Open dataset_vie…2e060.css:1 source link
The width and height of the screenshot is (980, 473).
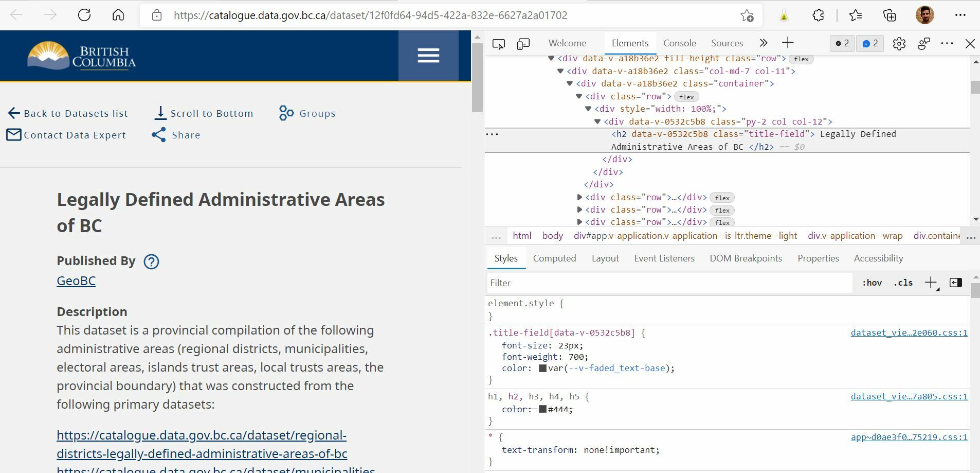909,332
